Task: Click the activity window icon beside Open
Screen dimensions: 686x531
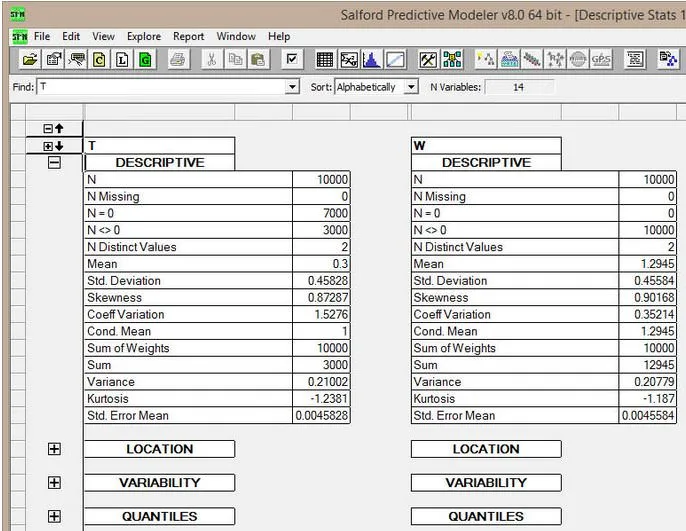Action: (x=54, y=59)
